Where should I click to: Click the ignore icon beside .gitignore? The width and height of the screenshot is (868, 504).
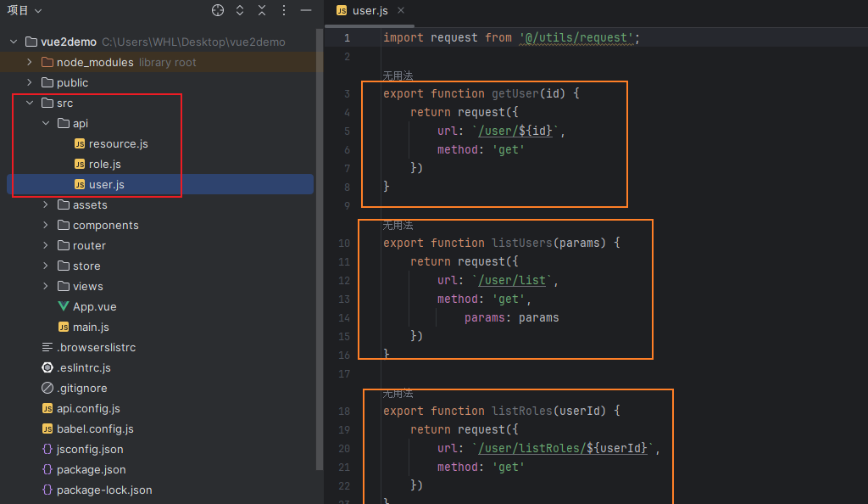click(47, 388)
